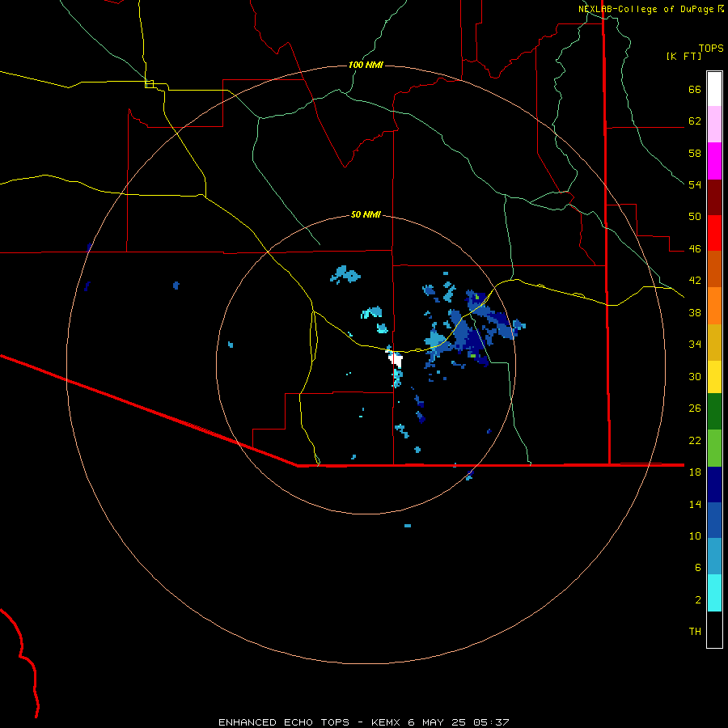Click the black TH threshold legend block

pyautogui.click(x=714, y=629)
